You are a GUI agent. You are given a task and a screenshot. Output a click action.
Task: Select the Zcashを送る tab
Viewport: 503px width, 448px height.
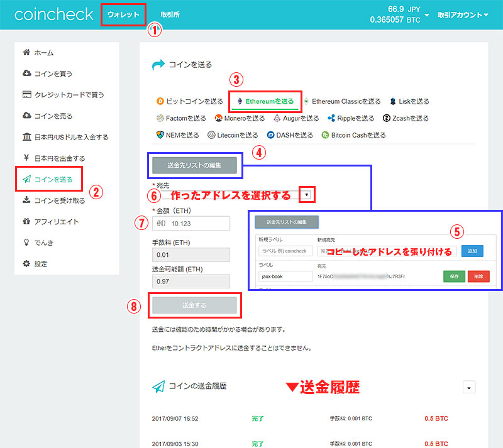406,118
